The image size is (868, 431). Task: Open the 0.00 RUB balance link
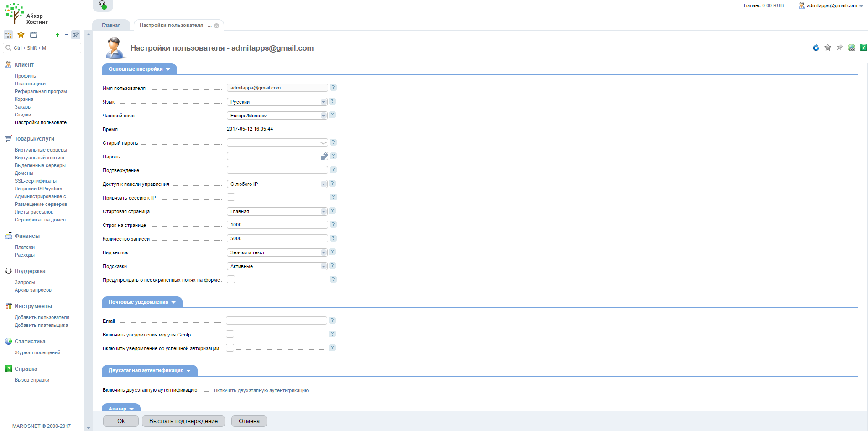(773, 5)
